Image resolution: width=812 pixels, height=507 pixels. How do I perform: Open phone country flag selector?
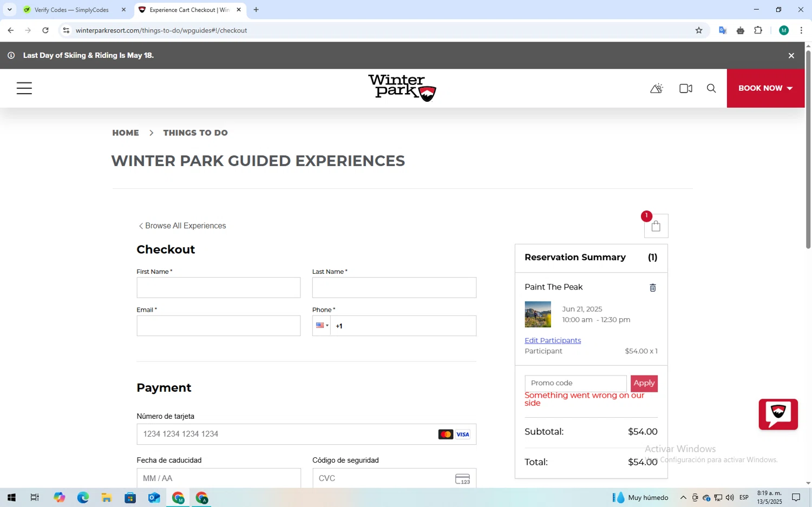(322, 326)
